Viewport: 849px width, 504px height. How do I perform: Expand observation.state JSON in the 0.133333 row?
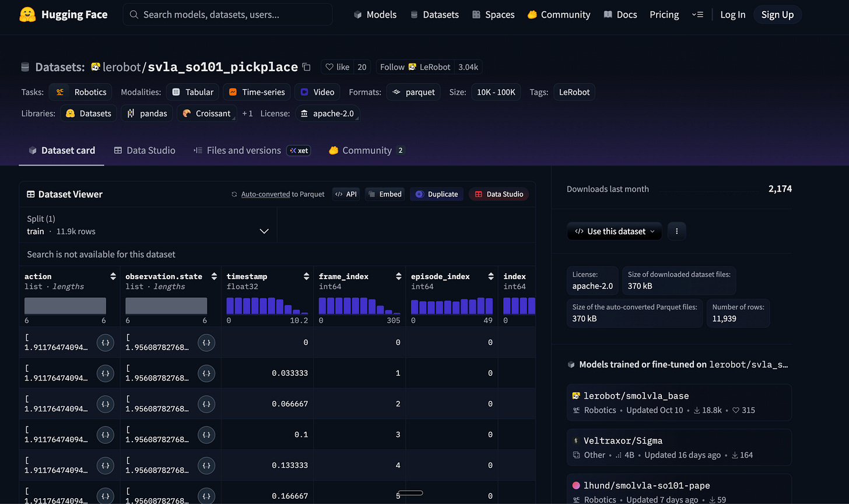tap(206, 465)
